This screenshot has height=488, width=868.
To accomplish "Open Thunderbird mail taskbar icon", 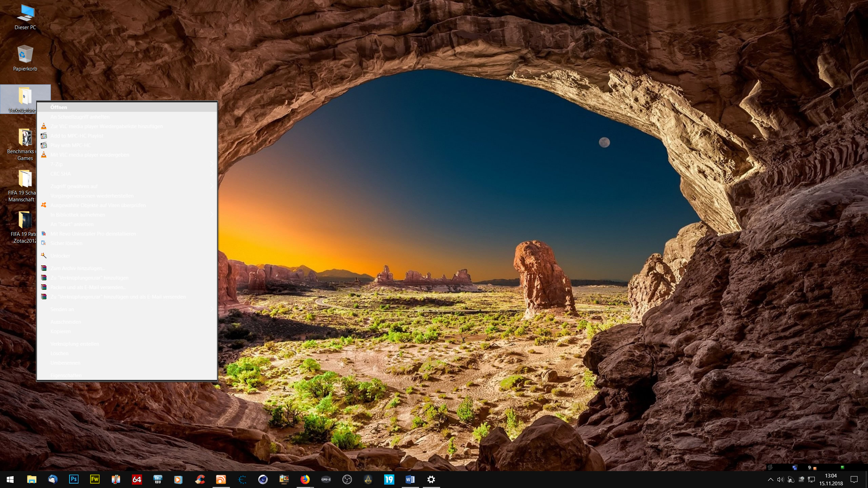I will click(53, 479).
